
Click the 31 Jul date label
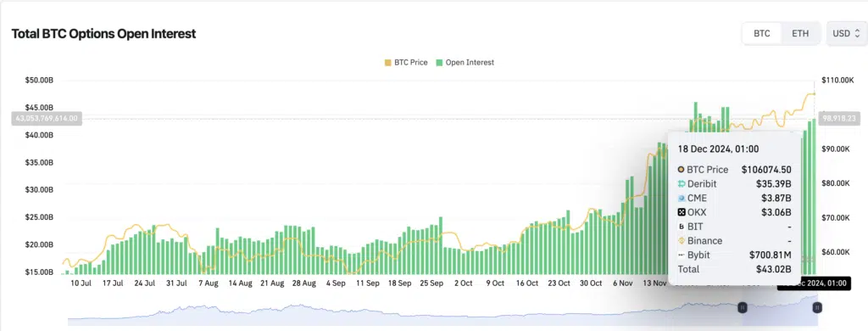[x=177, y=283]
